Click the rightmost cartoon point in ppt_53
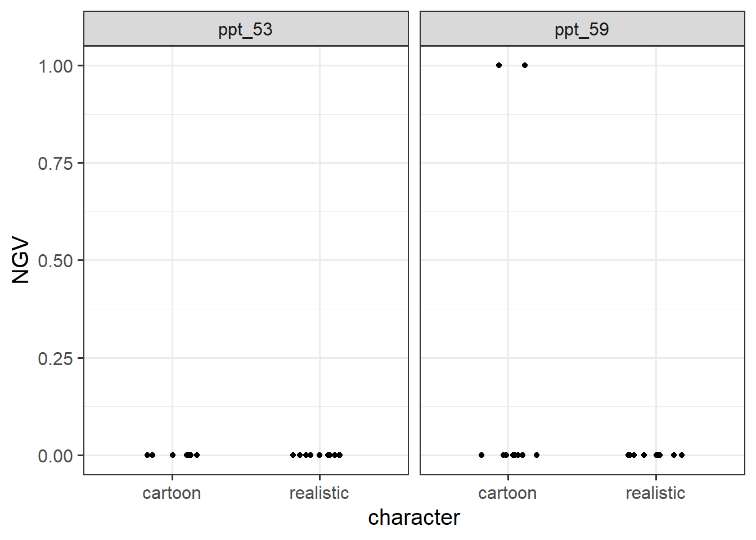Viewport: 756px width, 540px height. 197,455
